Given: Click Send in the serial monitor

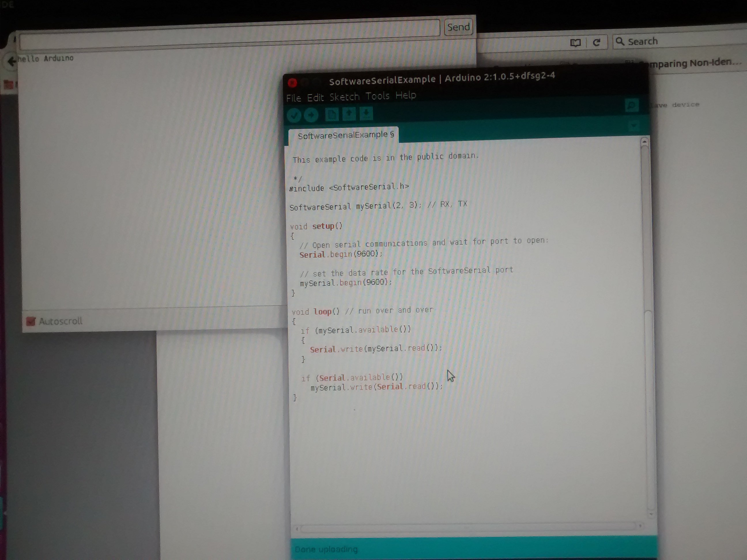Looking at the screenshot, I should 458,27.
